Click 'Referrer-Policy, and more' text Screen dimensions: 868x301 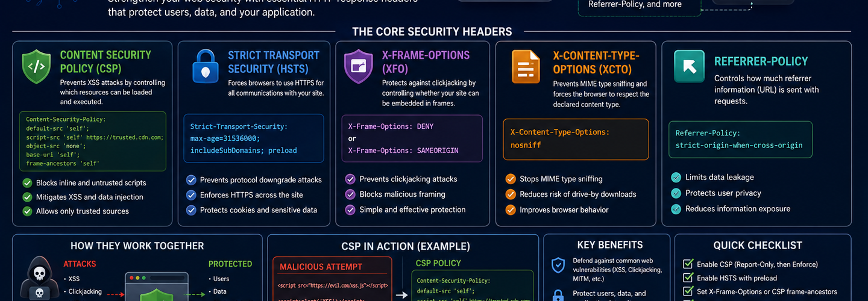(x=635, y=4)
